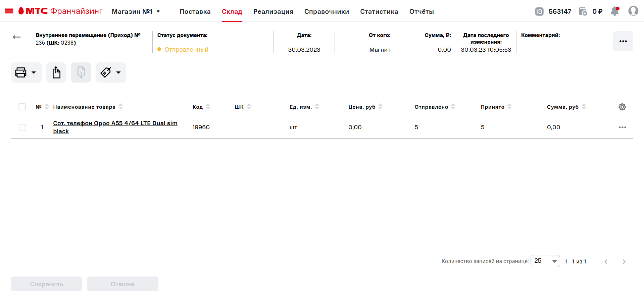Screen dimensions: 644x300
Task: Go to the previous page arrow
Action: coord(606,261)
